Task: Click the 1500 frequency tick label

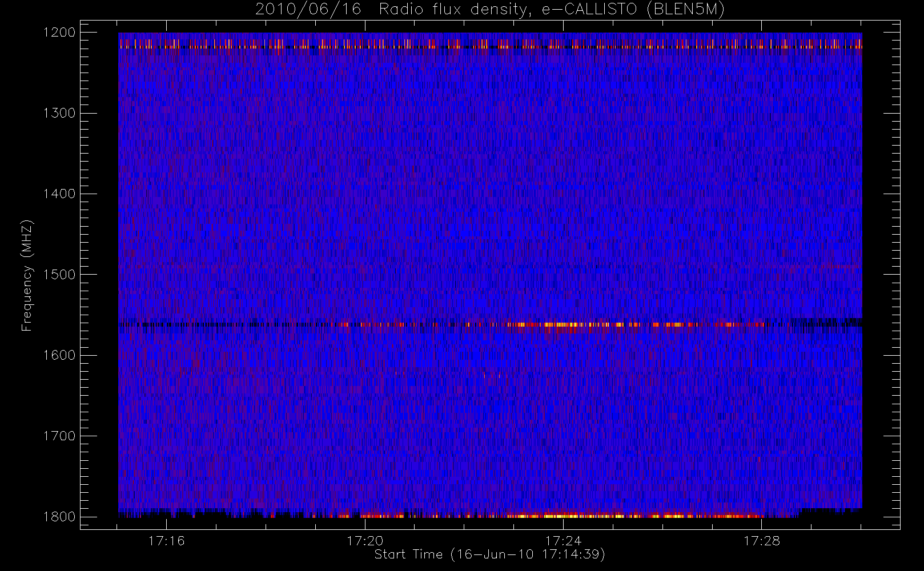Action: click(59, 275)
